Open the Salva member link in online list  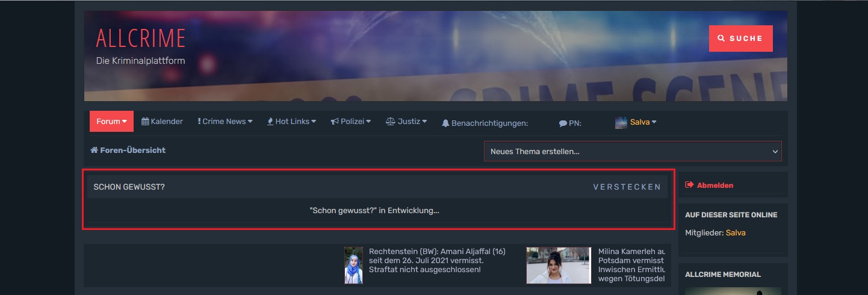pyautogui.click(x=735, y=232)
